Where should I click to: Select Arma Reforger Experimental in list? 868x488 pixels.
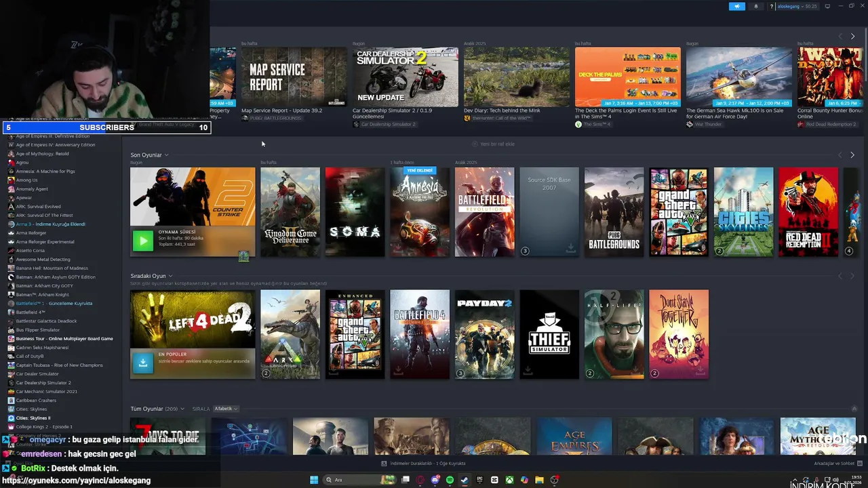45,242
